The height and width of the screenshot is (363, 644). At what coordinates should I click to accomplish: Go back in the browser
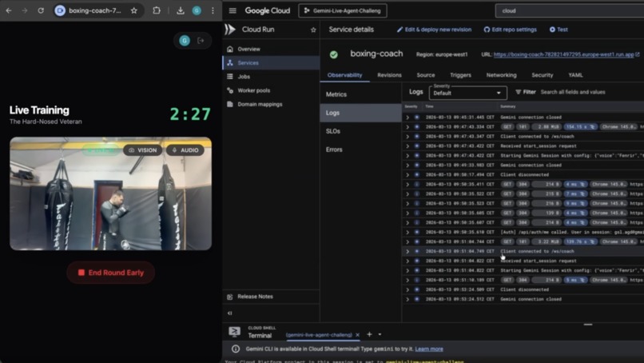click(9, 10)
